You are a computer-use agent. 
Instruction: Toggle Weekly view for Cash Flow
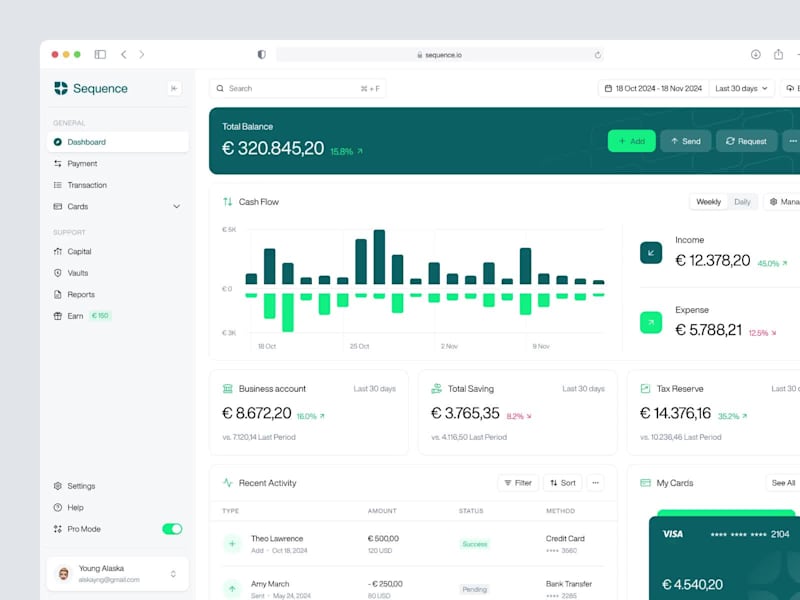tap(707, 201)
